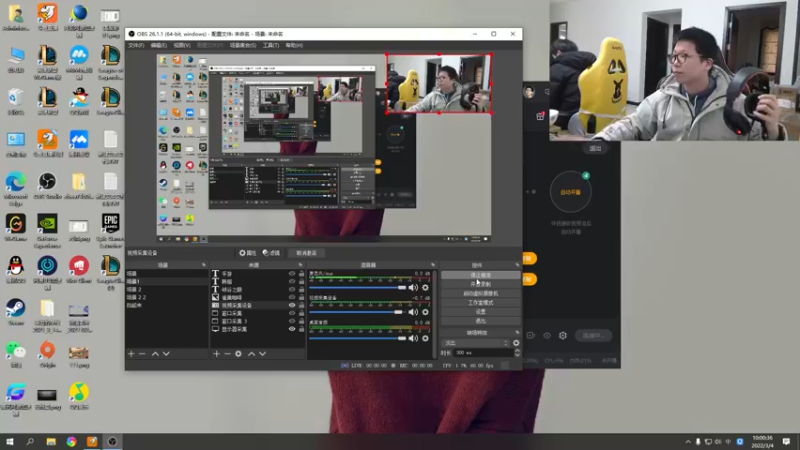Click the 启动虚拟摄像机 button
The image size is (800, 450).
click(x=481, y=293)
